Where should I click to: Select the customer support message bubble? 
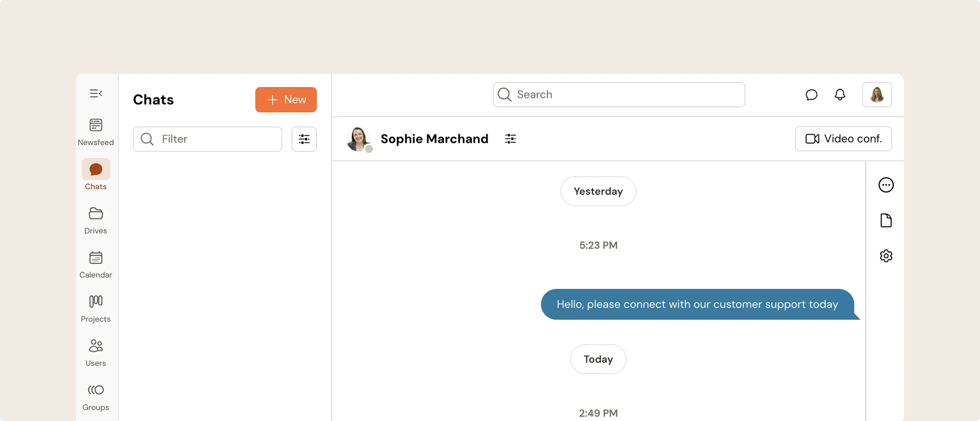(698, 304)
